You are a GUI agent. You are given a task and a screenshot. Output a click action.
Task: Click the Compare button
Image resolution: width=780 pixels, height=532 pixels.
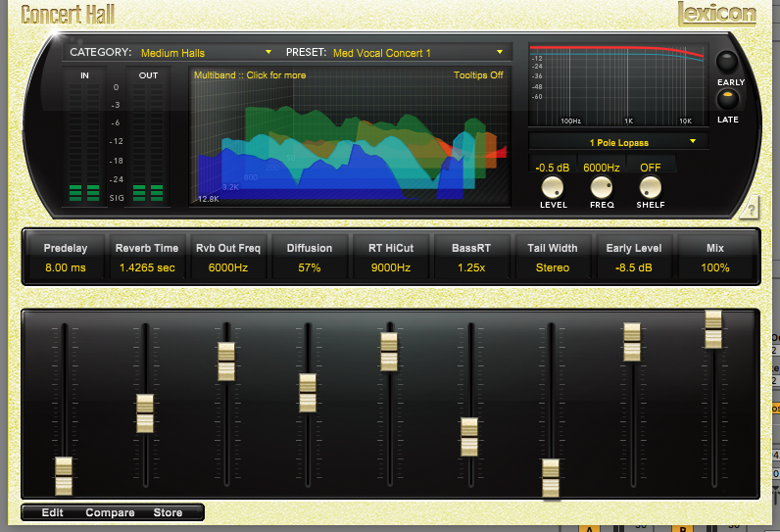[110, 512]
